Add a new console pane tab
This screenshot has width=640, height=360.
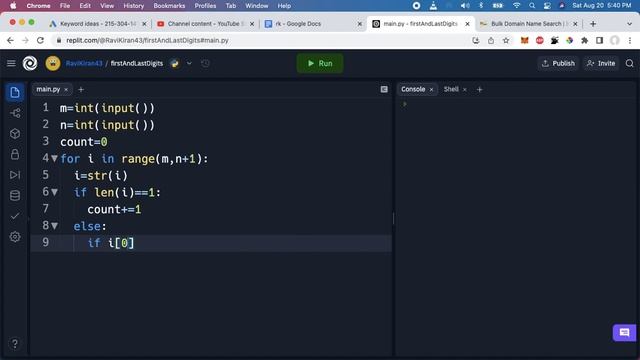click(x=480, y=89)
